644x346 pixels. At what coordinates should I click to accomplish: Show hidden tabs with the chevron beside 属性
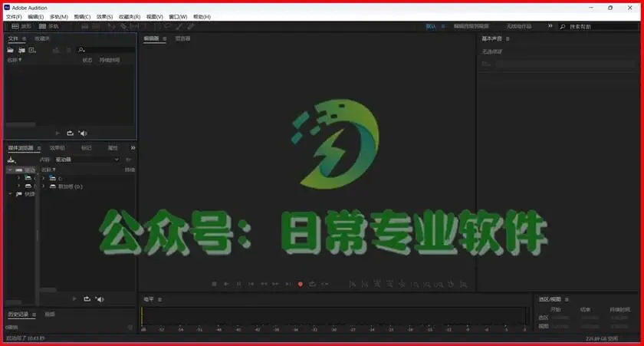(133, 148)
